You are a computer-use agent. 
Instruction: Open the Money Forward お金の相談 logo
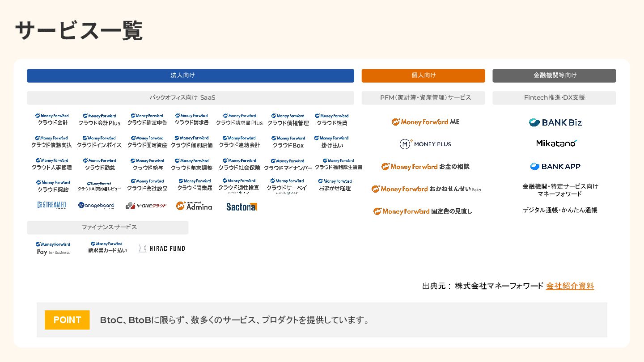[425, 167]
